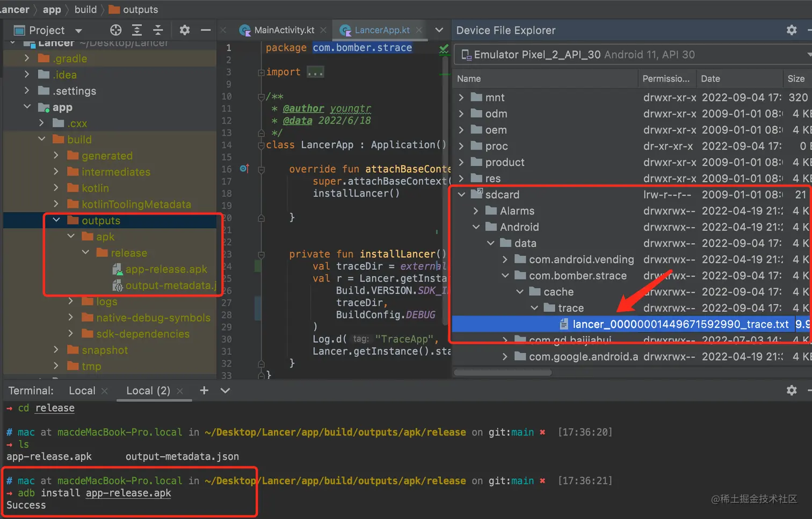Show the hidden editor tabs dropdown
Screen dimensions: 812x519
(439, 30)
